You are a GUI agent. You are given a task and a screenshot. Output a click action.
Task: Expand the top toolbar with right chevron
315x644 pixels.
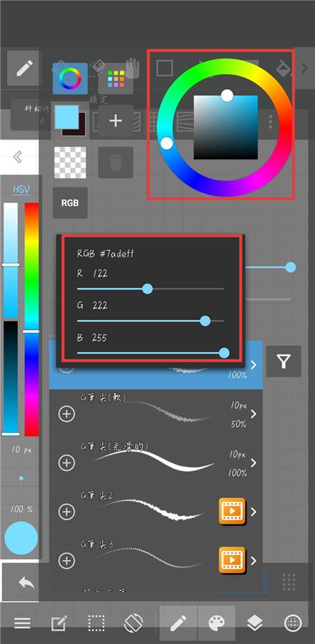click(x=305, y=68)
